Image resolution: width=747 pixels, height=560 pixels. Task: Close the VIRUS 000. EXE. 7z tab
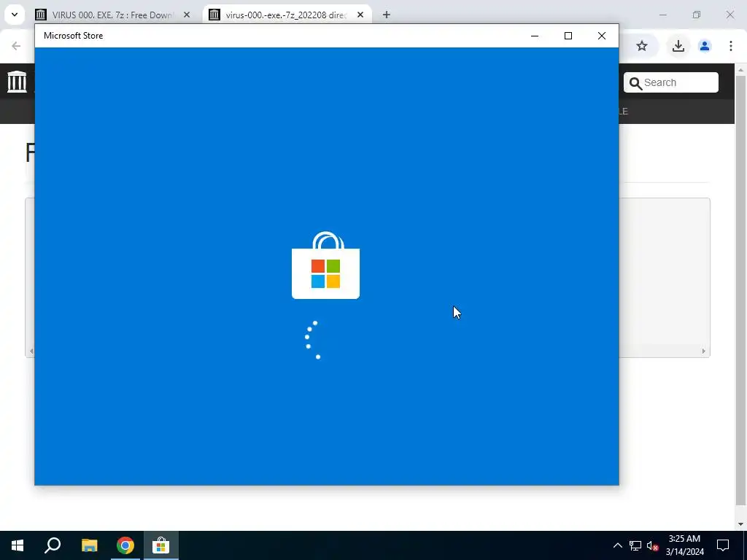pyautogui.click(x=187, y=15)
